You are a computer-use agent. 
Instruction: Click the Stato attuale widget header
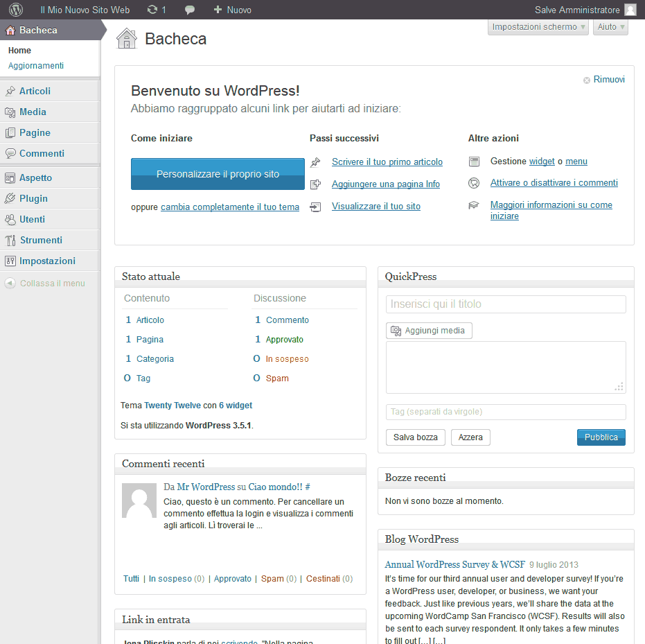point(240,277)
